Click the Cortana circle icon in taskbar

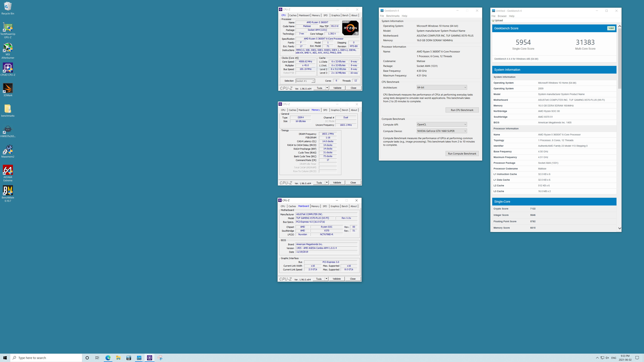tap(87, 358)
